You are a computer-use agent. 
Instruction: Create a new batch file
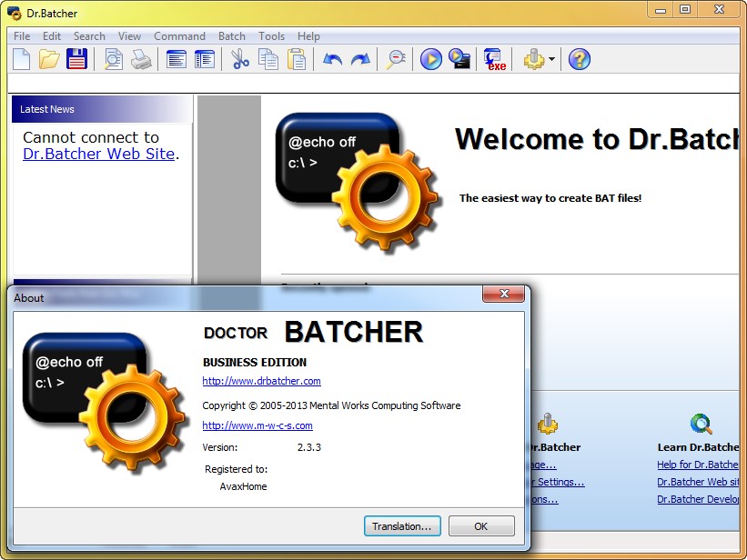pyautogui.click(x=22, y=59)
